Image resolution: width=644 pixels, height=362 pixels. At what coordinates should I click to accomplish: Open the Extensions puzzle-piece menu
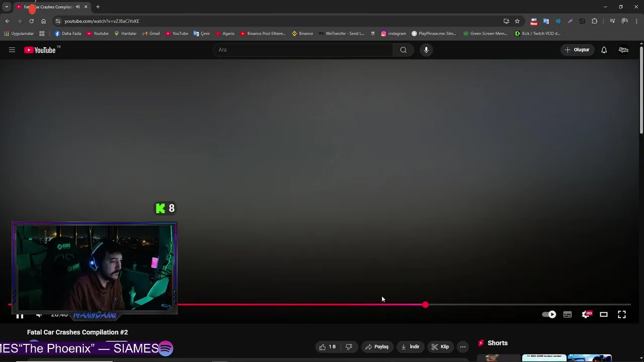(x=595, y=21)
